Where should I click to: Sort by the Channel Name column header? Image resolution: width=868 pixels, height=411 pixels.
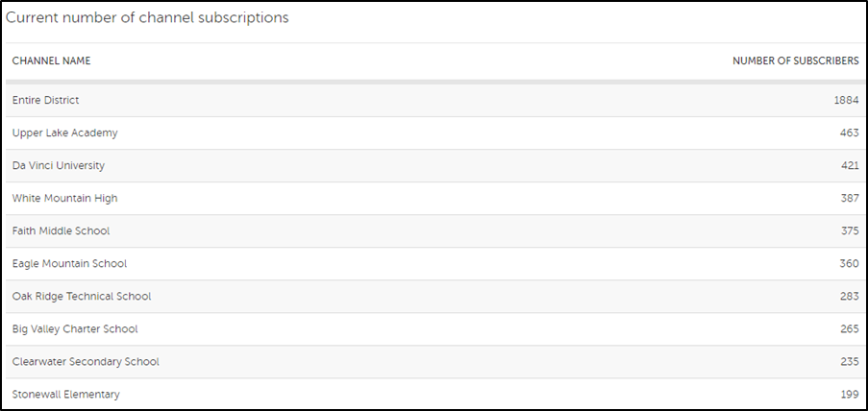[51, 61]
